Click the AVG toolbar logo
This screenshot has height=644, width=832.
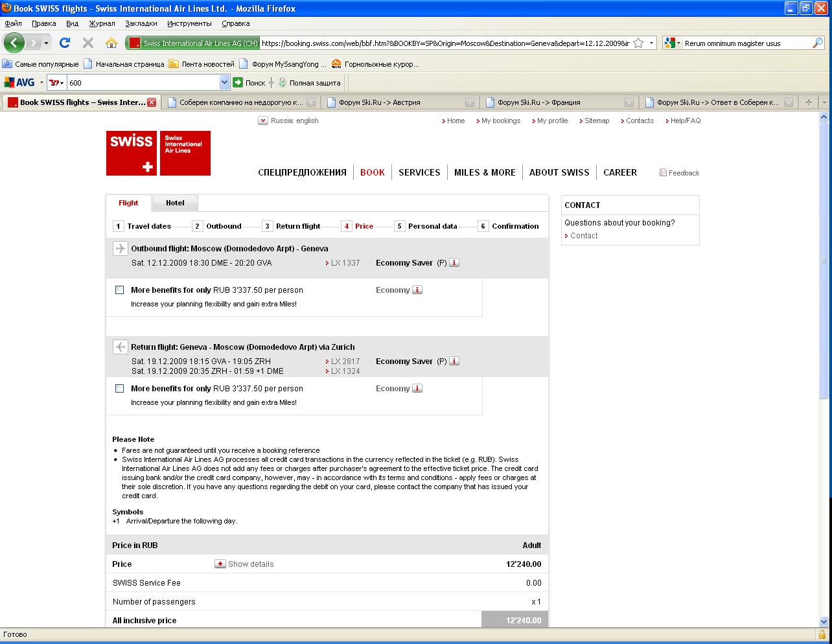pos(19,82)
